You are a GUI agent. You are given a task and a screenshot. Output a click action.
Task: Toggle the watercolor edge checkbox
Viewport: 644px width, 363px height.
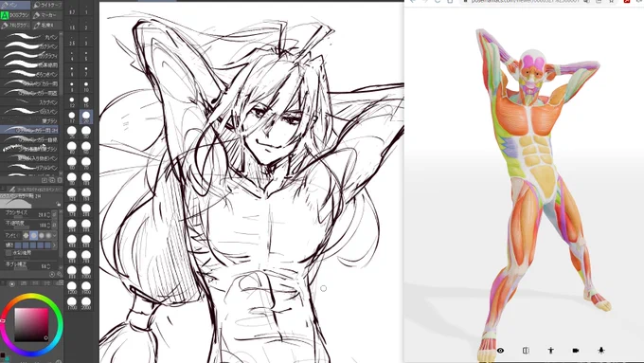(x=9, y=253)
